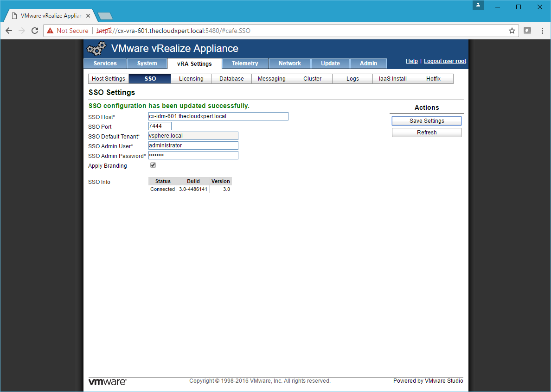Click the browser extension icon

pos(527,31)
